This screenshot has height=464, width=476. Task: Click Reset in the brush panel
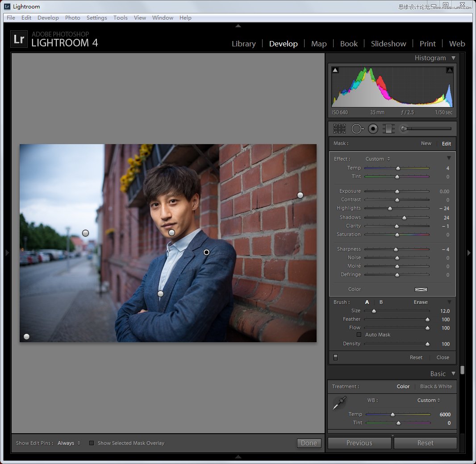tap(416, 357)
